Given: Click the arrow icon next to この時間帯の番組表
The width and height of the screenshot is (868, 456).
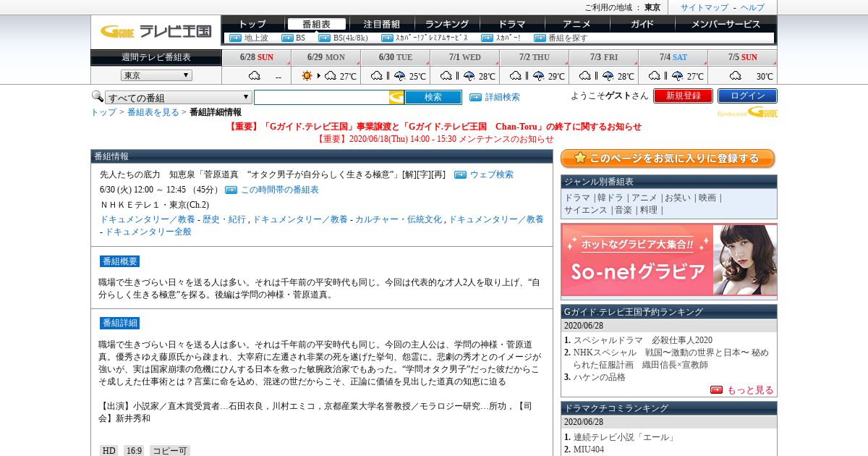Looking at the screenshot, I should 231,190.
